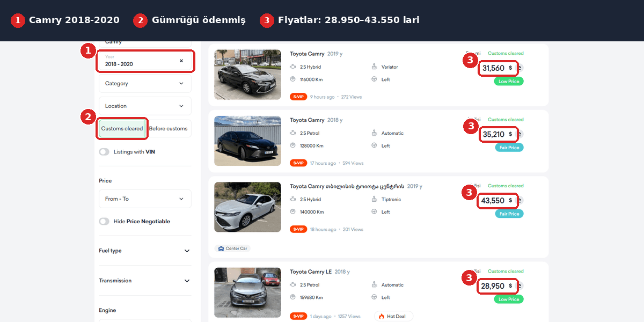Open the black Camry 2019 hybrid photo
This screenshot has height=322, width=644.
[x=247, y=75]
